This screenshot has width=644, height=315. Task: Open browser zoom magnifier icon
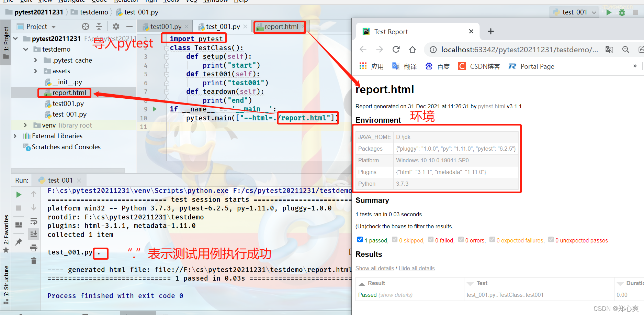click(x=626, y=50)
